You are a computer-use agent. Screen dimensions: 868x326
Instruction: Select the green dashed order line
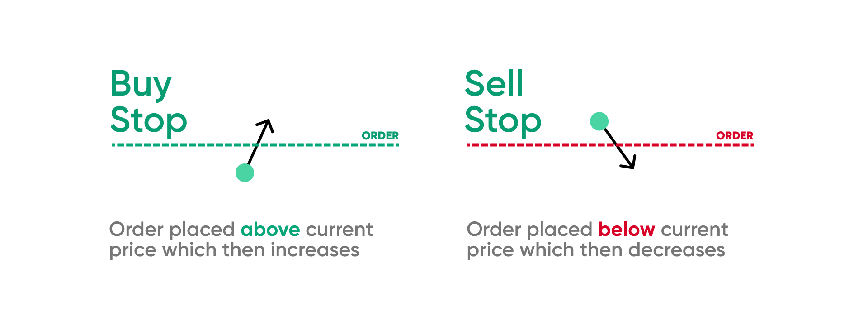255,145
